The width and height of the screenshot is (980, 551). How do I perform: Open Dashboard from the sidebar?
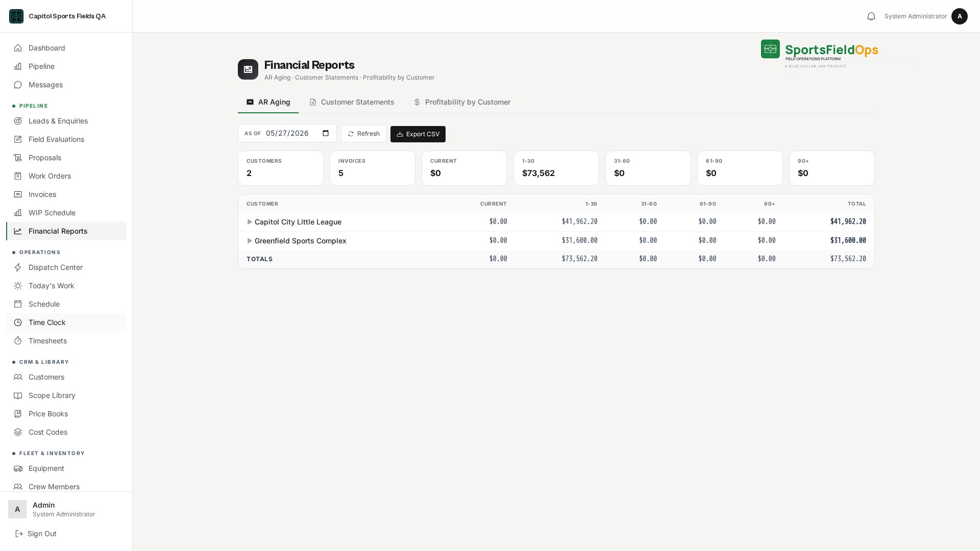tap(66, 48)
